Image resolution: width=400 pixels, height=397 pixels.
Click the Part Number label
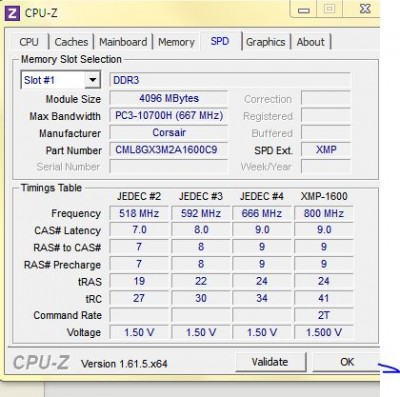(x=73, y=151)
